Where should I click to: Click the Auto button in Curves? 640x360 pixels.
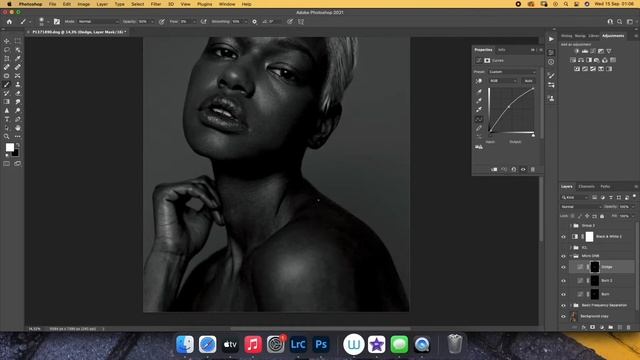point(528,81)
